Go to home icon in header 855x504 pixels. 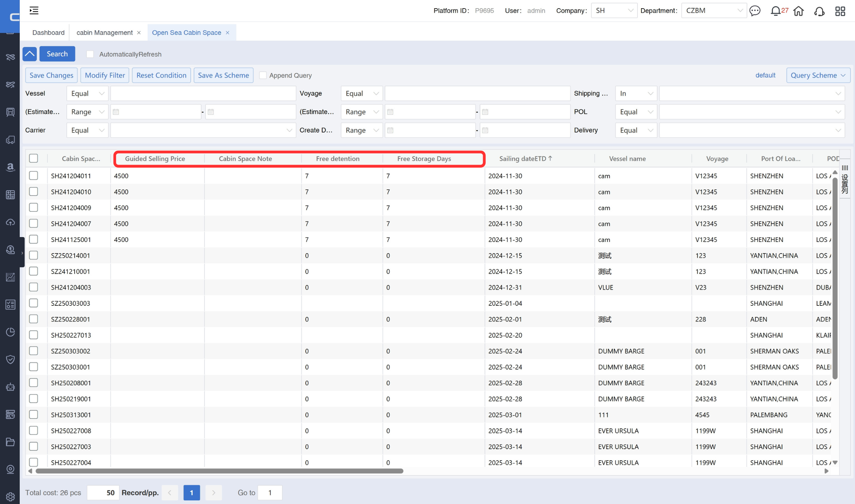tap(798, 11)
